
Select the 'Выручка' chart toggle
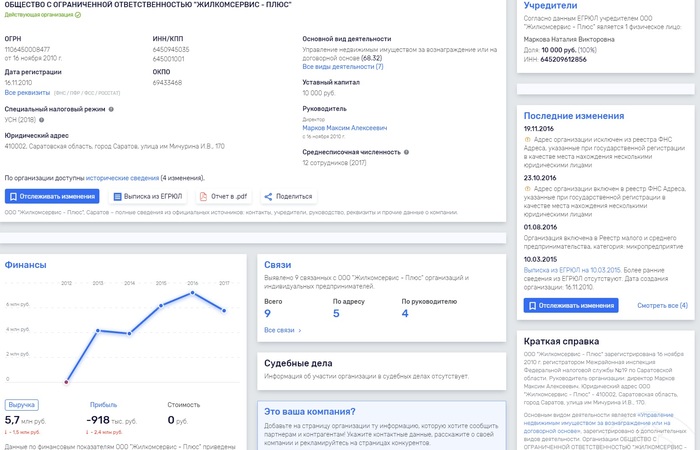pyautogui.click(x=23, y=405)
